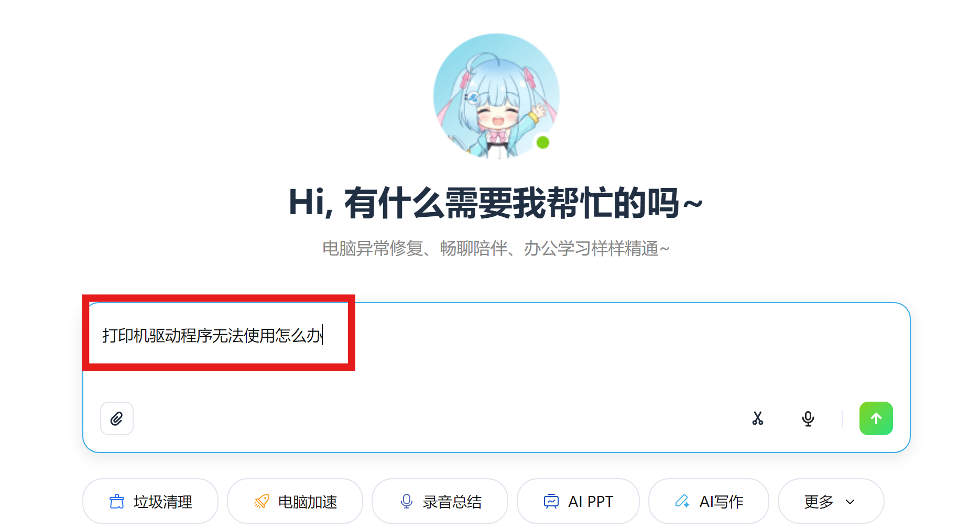980x531 pixels.
Task: Select the 录音总结 option
Action: [440, 501]
